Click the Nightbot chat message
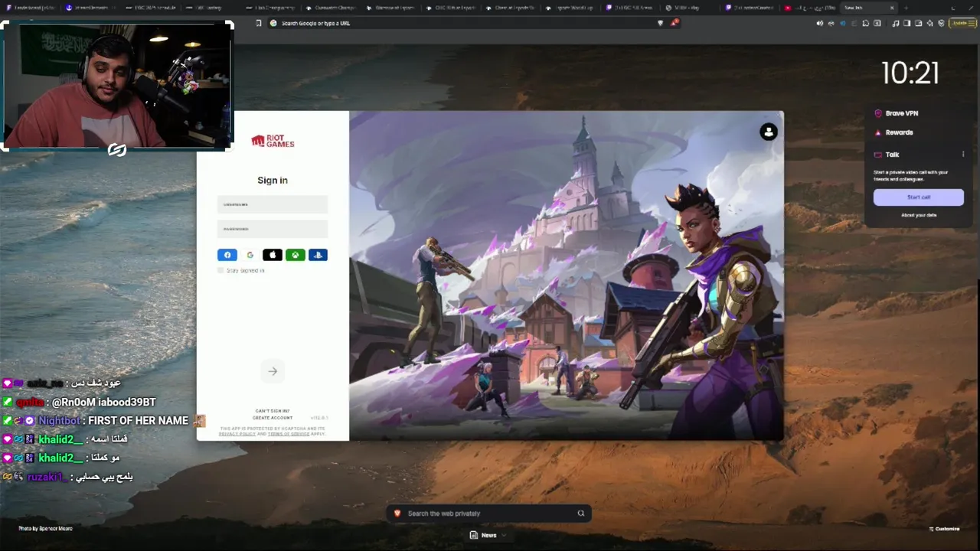Screen dimensions: 980x551 [x=103, y=420]
